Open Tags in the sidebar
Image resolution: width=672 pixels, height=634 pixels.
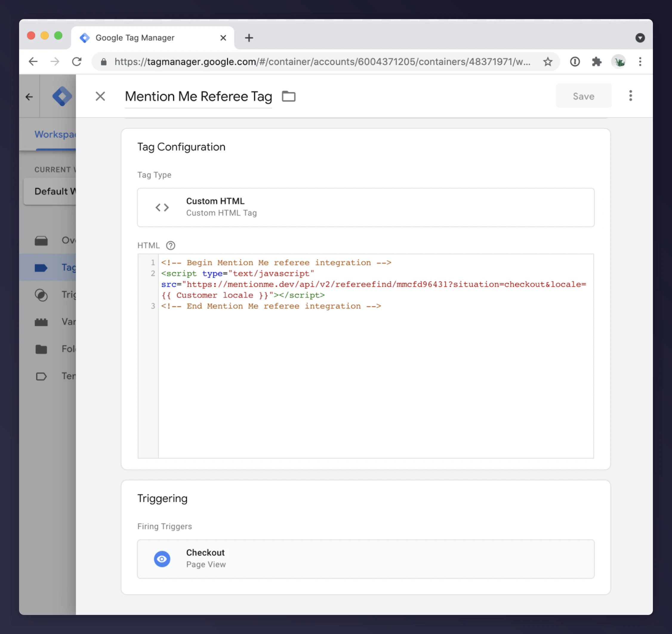coord(48,268)
